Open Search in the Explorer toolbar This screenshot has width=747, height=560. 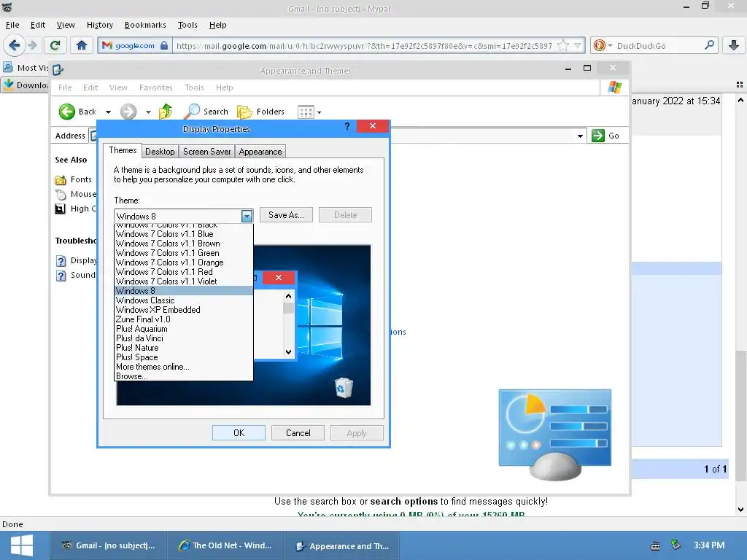[x=206, y=112]
